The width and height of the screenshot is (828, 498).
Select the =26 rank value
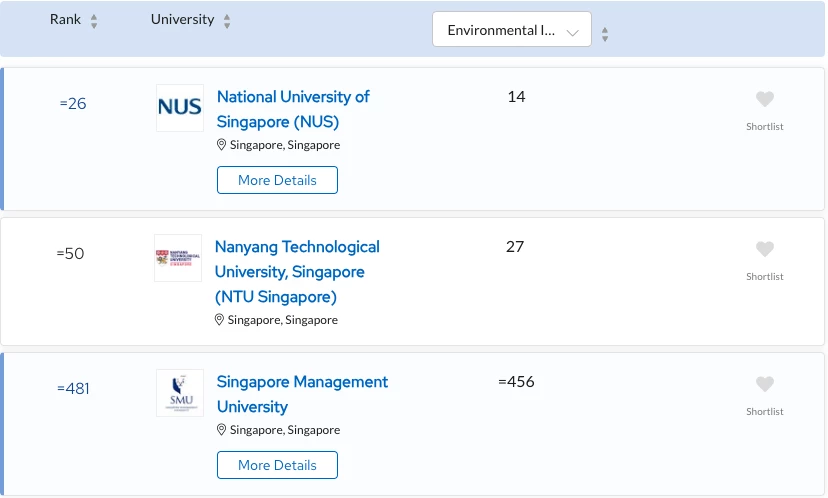point(73,104)
